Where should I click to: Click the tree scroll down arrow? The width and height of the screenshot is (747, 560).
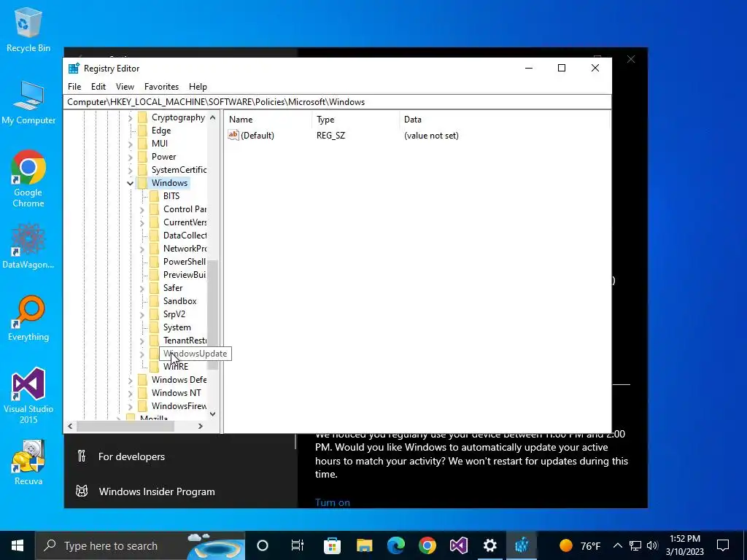[213, 414]
